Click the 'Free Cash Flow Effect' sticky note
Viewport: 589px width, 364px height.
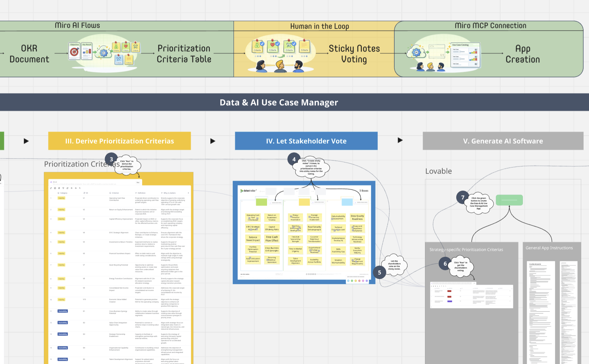pos(272,239)
